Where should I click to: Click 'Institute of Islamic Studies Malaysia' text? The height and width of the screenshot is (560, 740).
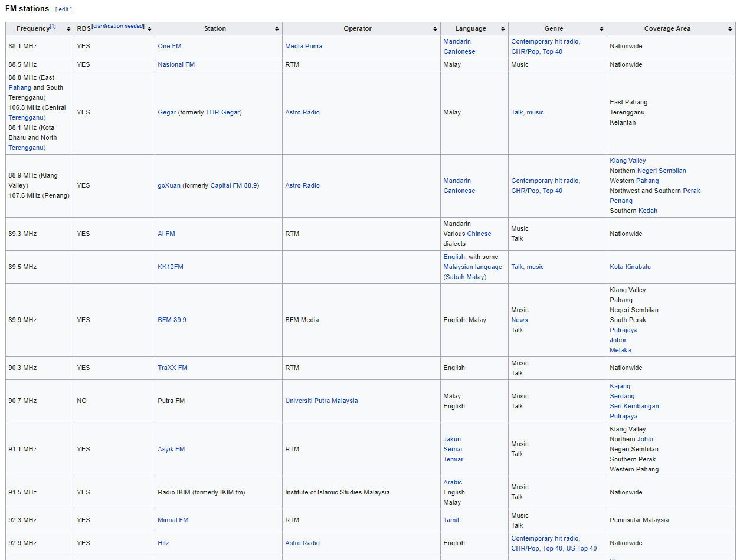click(x=338, y=493)
